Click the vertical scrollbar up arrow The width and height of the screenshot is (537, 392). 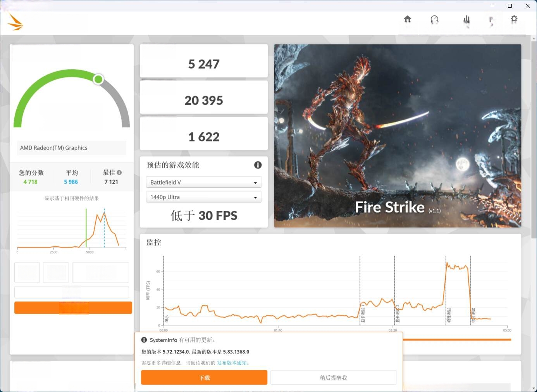[x=534, y=38]
